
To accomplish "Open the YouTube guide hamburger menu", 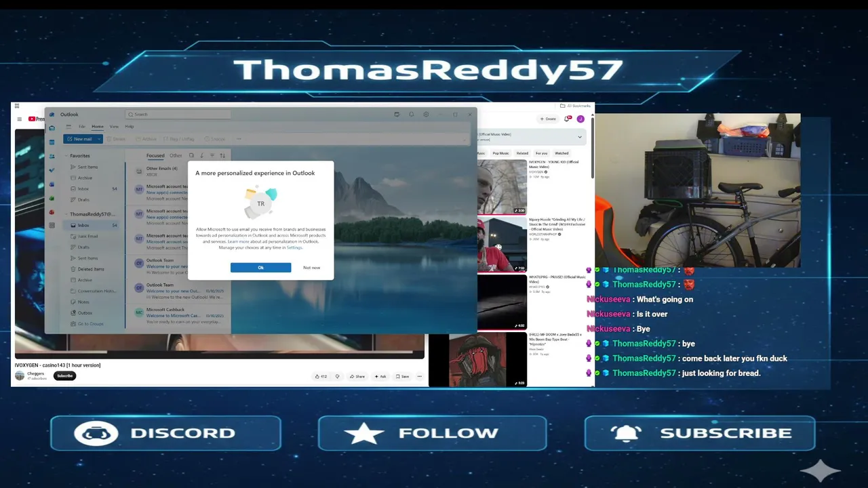I will click(20, 119).
